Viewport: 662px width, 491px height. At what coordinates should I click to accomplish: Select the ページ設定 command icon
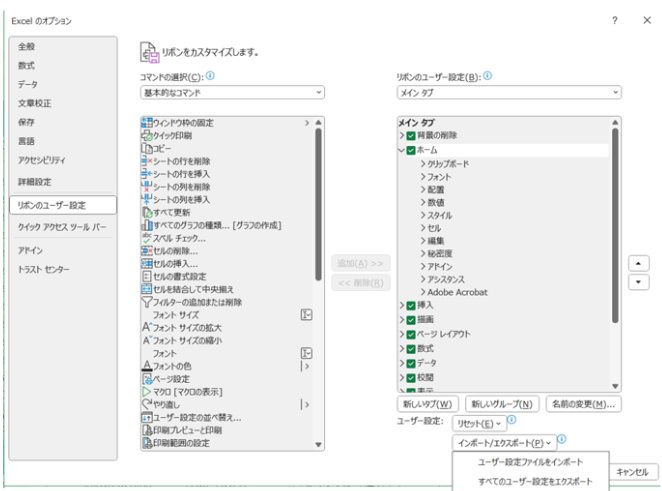click(146, 379)
